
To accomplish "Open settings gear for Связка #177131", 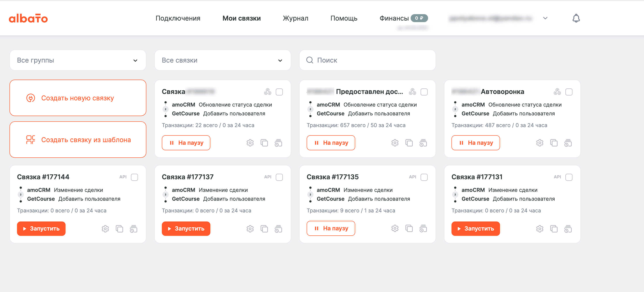I will pyautogui.click(x=540, y=229).
